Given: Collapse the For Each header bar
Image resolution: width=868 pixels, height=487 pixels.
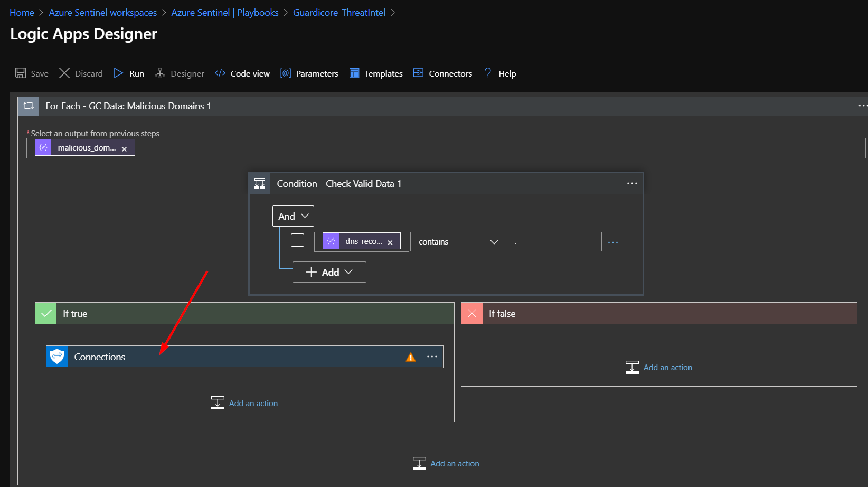Looking at the screenshot, I should click(443, 106).
